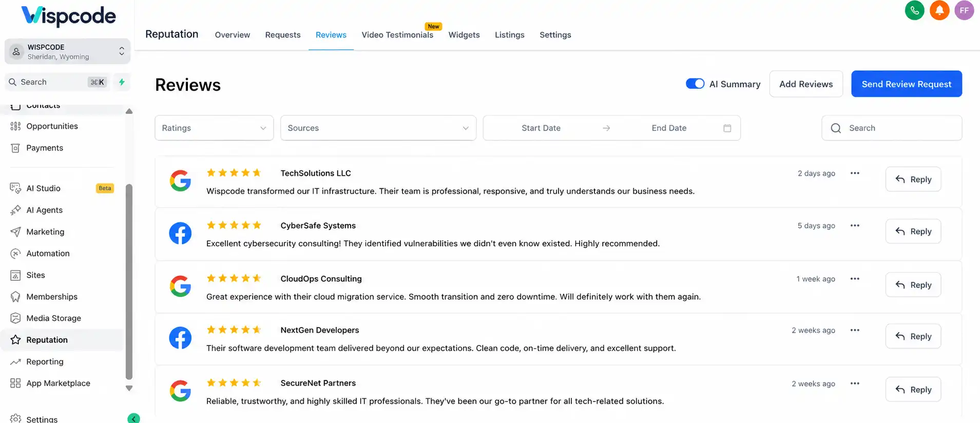The width and height of the screenshot is (980, 423).
Task: Select the Reviews tab
Action: coord(331,35)
